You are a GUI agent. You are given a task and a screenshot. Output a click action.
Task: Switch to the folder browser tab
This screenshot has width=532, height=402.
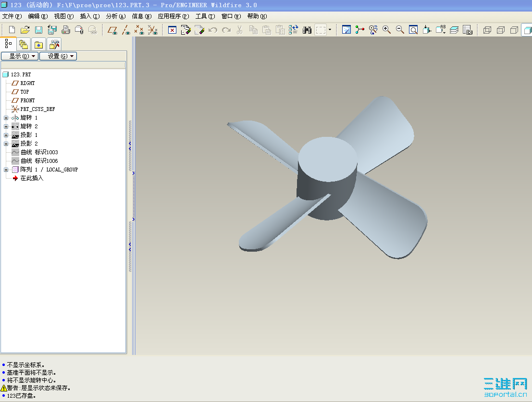pos(24,44)
